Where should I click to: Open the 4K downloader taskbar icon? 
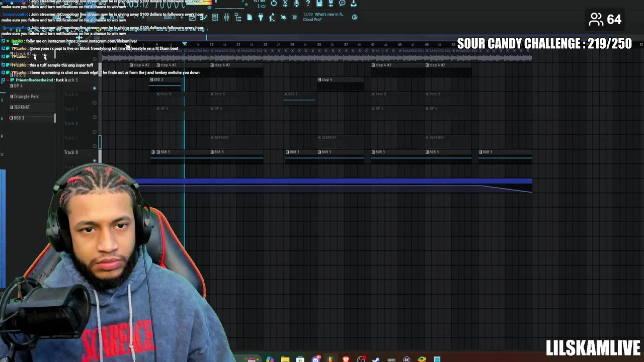coord(407,359)
